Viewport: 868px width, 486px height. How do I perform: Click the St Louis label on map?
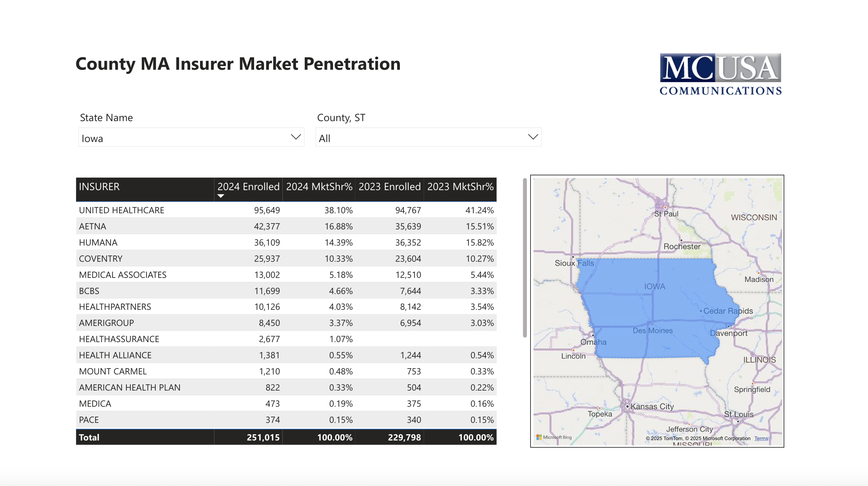[739, 414]
